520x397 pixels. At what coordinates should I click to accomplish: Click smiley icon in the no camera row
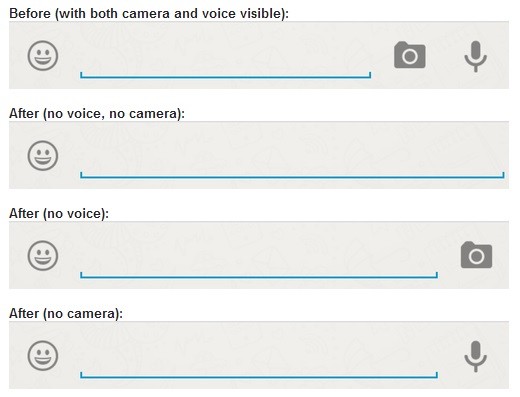tap(43, 356)
